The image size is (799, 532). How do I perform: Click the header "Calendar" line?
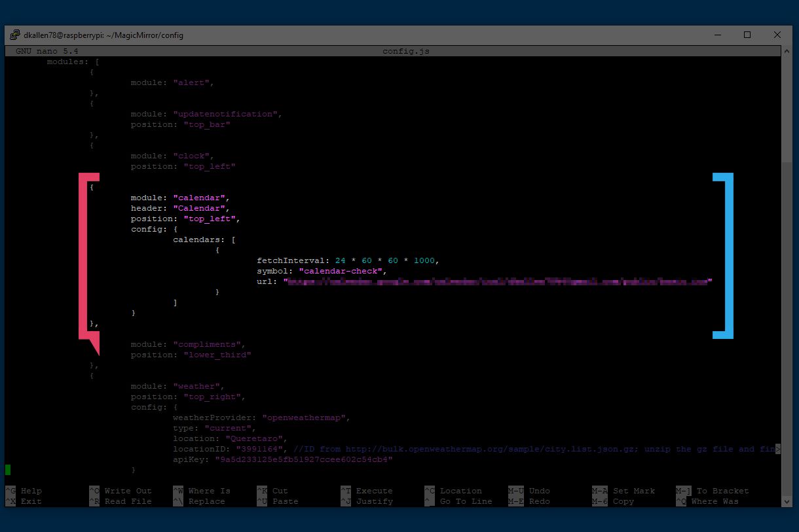[181, 208]
